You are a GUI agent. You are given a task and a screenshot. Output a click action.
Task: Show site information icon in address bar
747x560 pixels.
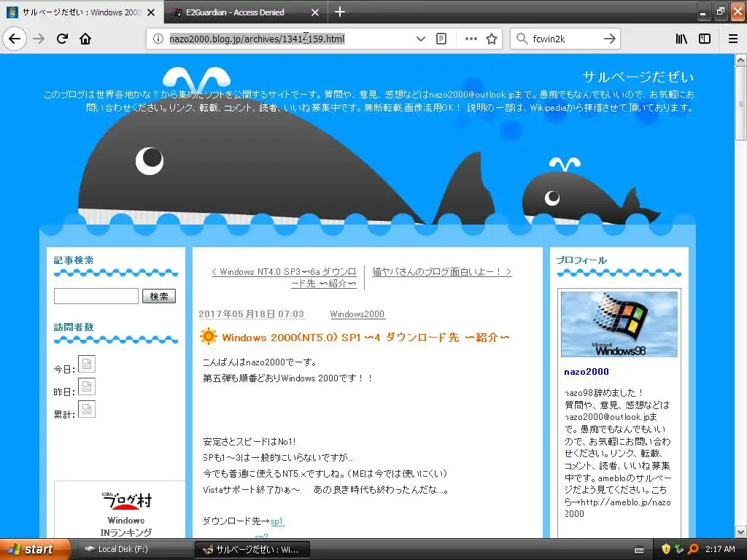[x=158, y=39]
